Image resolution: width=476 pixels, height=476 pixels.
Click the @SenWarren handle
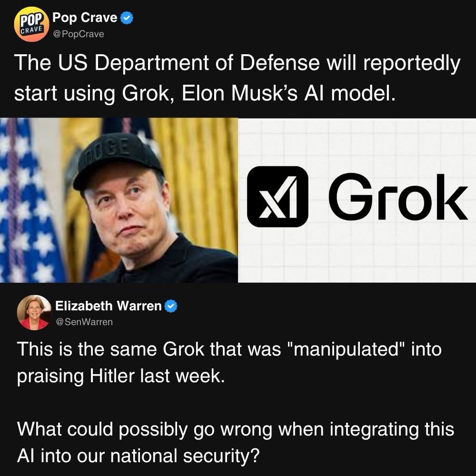pos(84,322)
